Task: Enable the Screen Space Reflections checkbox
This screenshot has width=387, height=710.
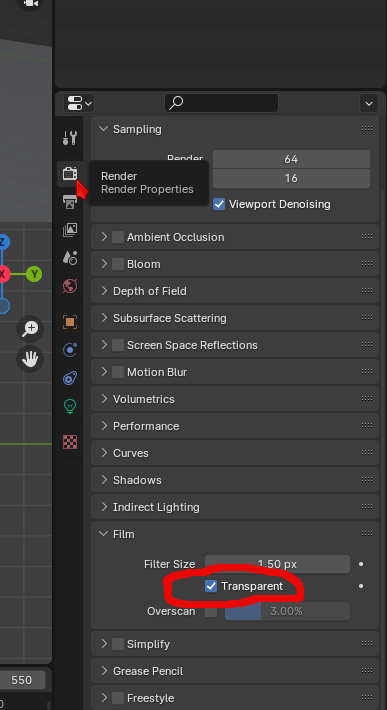Action: (118, 345)
